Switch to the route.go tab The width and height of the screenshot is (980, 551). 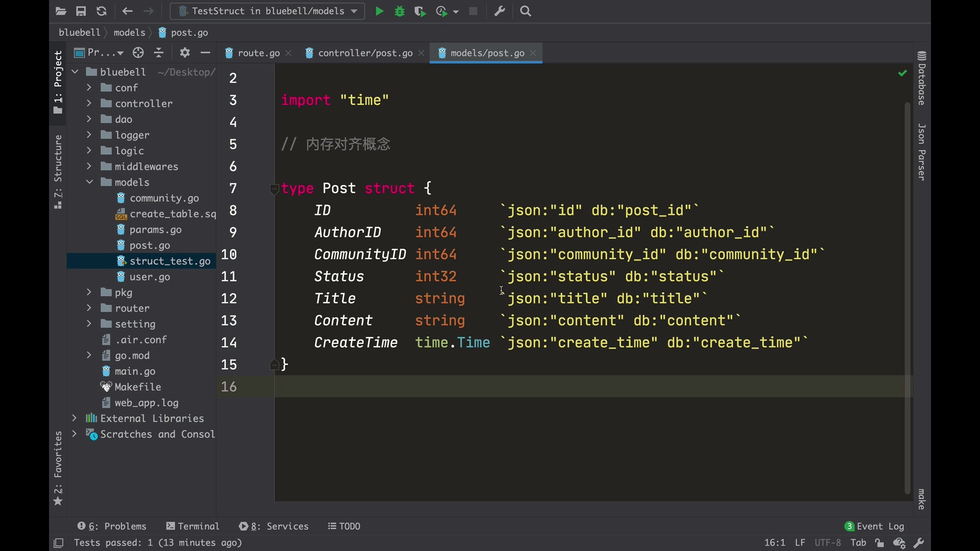[258, 53]
